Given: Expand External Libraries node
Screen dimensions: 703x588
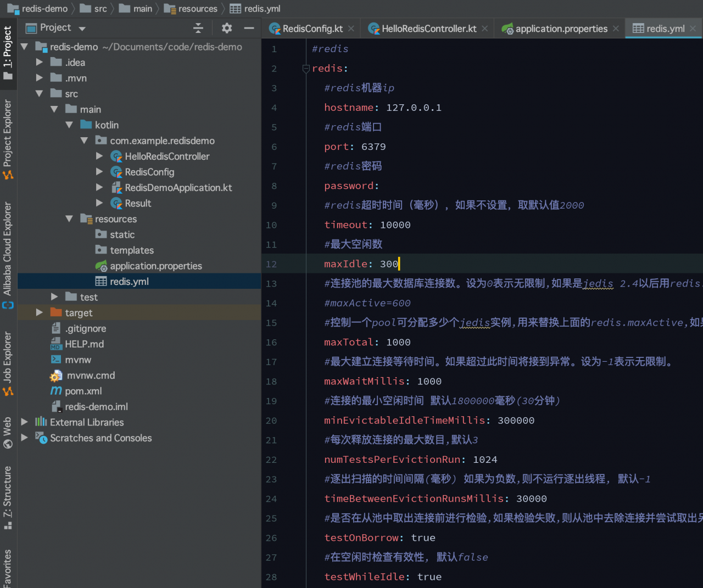Looking at the screenshot, I should click(24, 422).
